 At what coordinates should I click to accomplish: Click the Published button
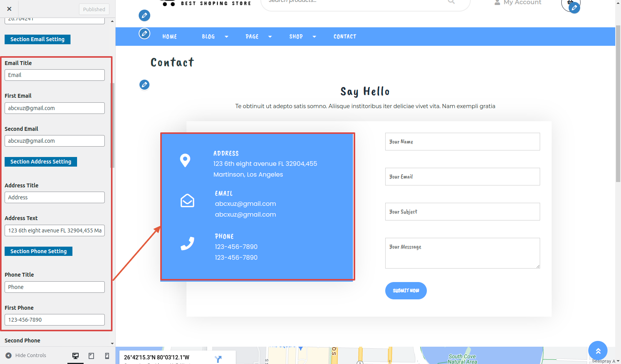click(x=94, y=9)
